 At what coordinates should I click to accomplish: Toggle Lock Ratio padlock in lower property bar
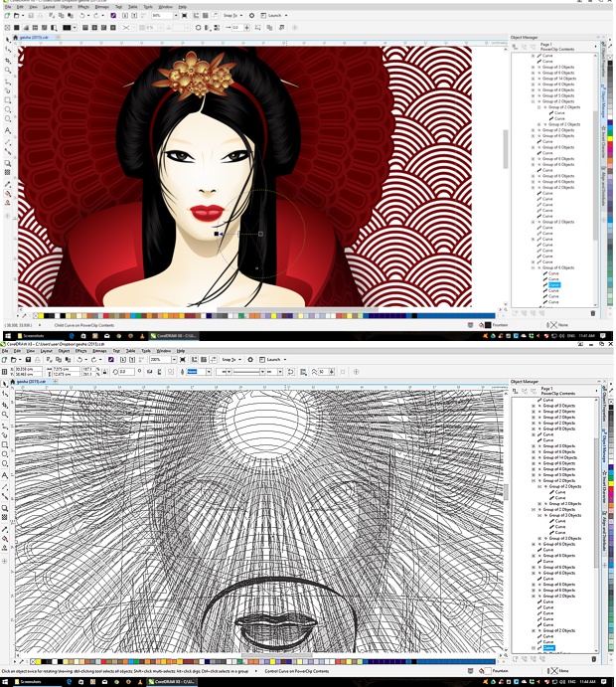[104, 372]
